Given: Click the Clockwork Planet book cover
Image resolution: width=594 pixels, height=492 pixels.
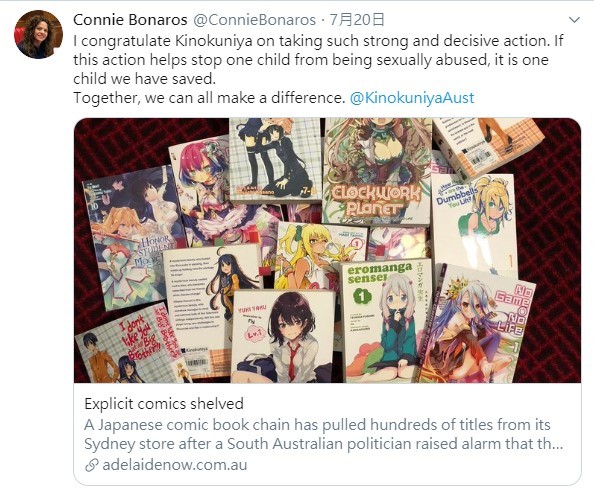Looking at the screenshot, I should pos(377,171).
